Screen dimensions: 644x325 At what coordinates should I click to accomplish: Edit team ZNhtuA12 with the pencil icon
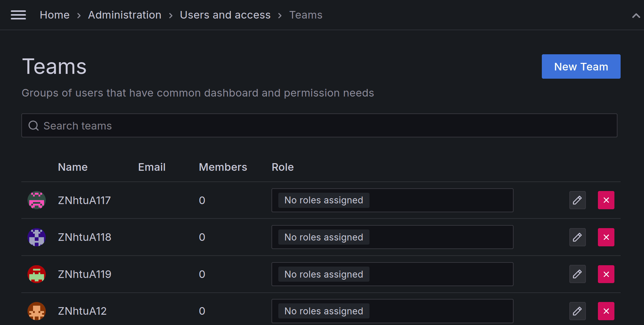coord(577,311)
